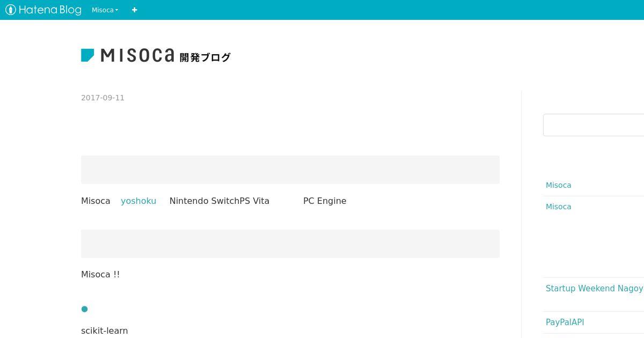Click the teal bullet dot above scikit-learn
644x338 pixels.
click(84, 309)
